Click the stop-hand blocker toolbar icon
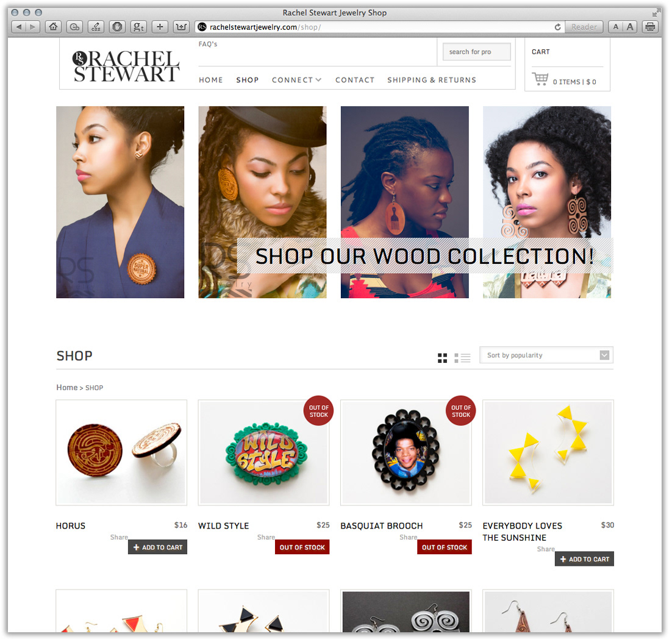672x642 pixels. click(117, 27)
